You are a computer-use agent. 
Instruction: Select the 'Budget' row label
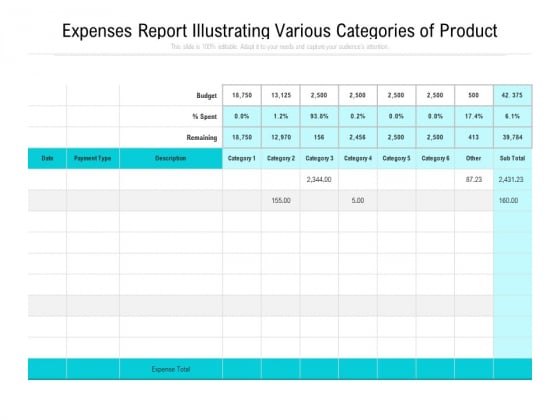[206, 96]
